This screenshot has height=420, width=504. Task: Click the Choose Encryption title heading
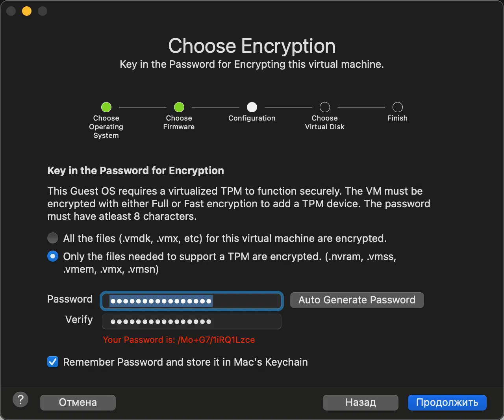[x=252, y=46]
